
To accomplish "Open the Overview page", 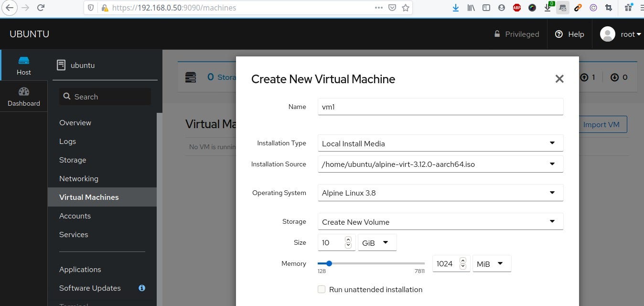I will click(75, 122).
